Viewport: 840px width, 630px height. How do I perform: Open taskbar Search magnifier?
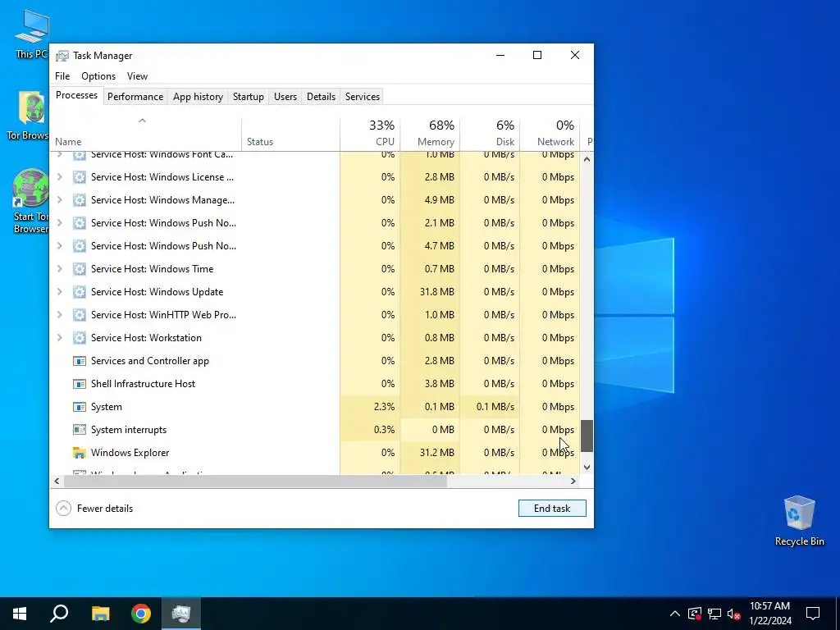[x=59, y=614]
